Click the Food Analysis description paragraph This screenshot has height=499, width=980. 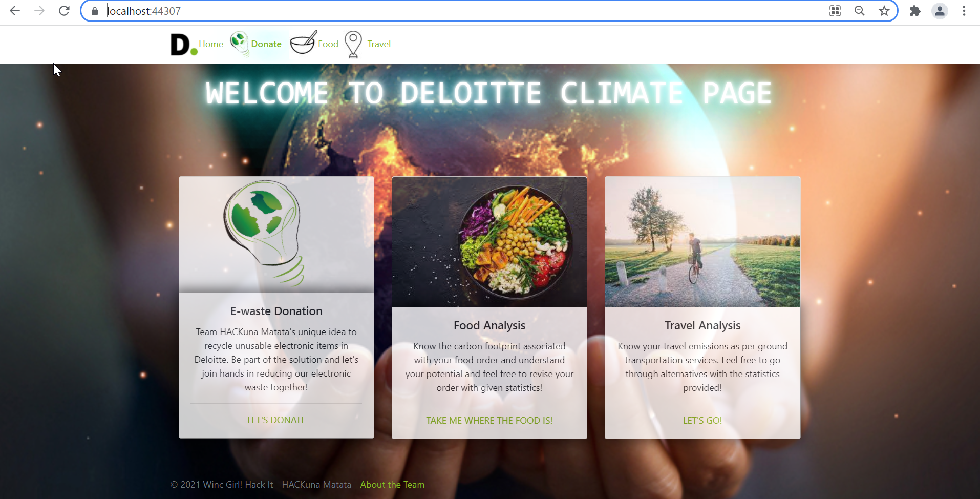pyautogui.click(x=489, y=367)
